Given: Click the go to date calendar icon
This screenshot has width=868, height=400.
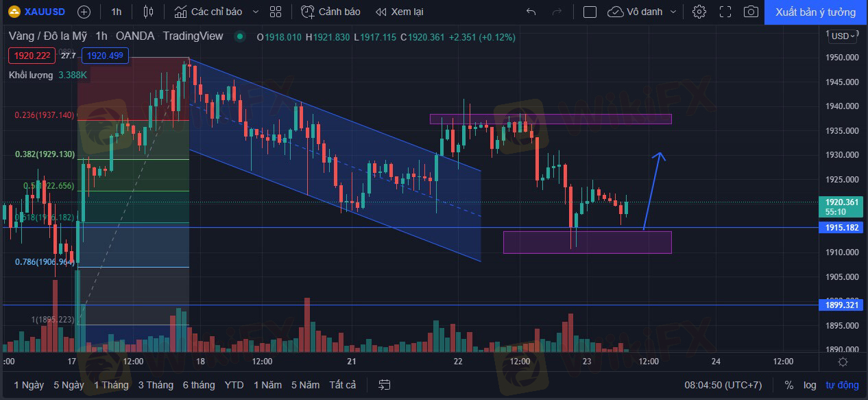Looking at the screenshot, I should tap(385, 385).
